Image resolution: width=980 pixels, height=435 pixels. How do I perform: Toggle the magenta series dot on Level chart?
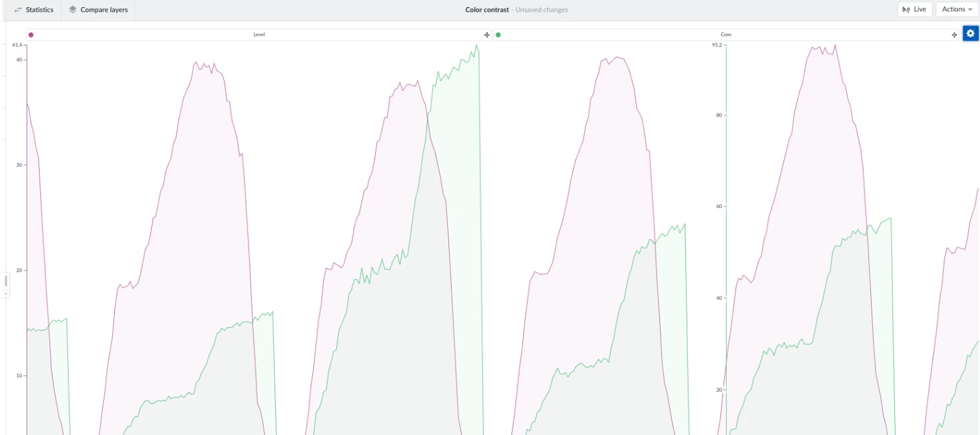tap(31, 34)
